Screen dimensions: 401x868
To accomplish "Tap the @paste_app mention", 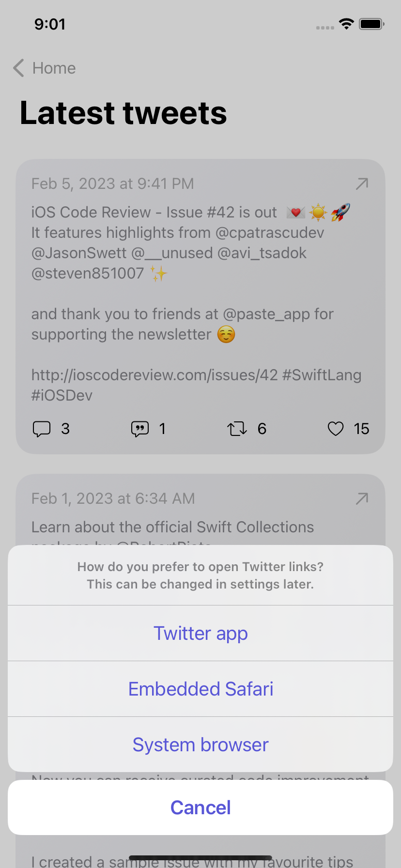I will coord(266,314).
